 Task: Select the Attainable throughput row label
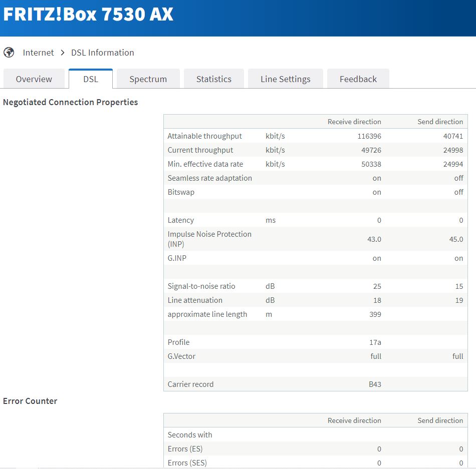tap(204, 136)
